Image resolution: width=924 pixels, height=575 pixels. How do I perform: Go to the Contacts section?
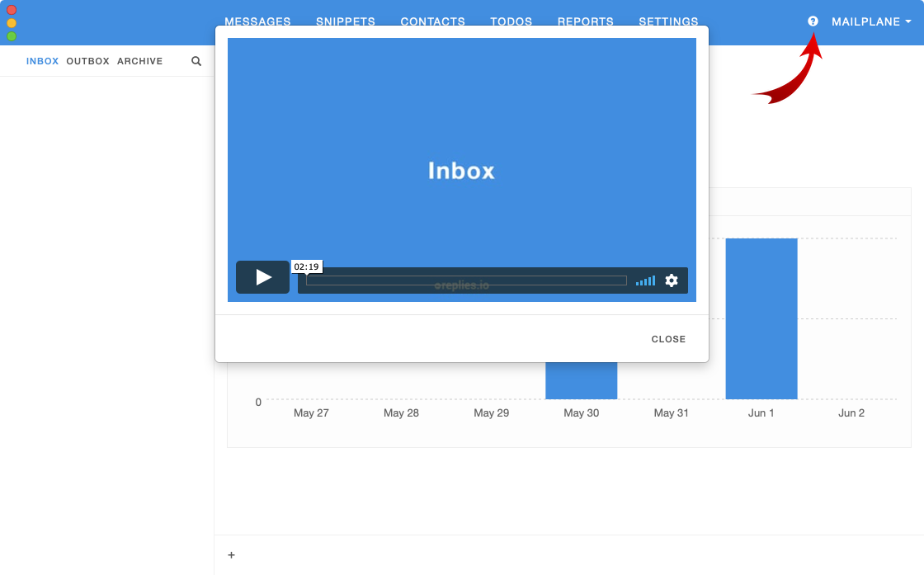[x=432, y=21]
